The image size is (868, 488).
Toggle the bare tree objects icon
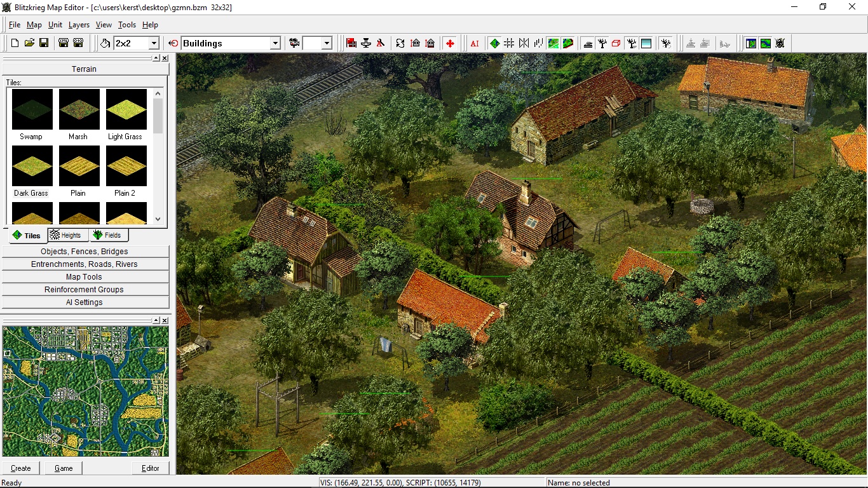click(x=602, y=43)
